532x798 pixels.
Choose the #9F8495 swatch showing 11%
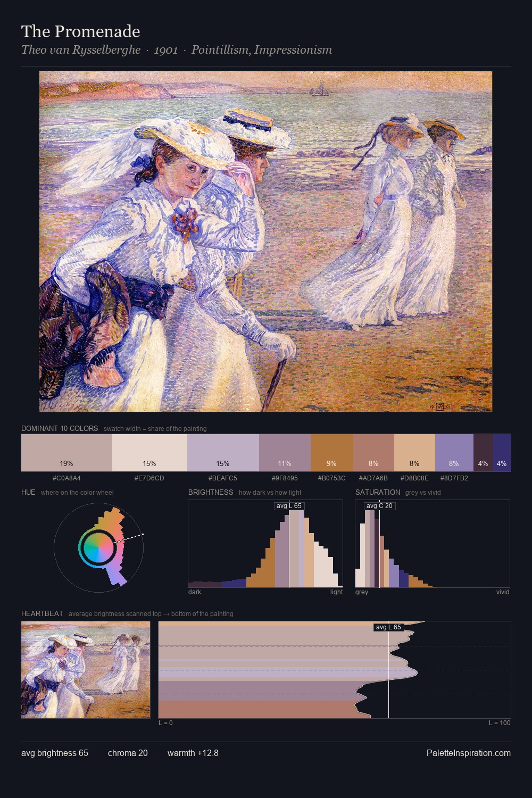tap(285, 453)
